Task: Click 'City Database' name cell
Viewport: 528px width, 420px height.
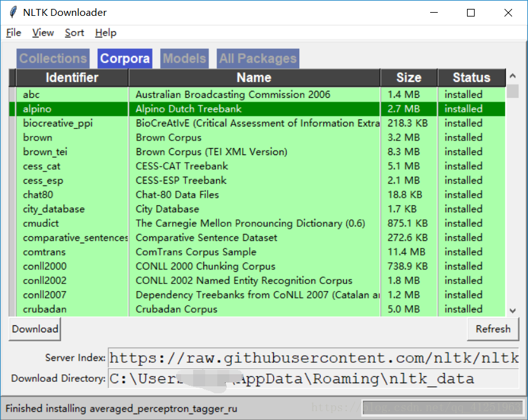Action: tap(167, 209)
